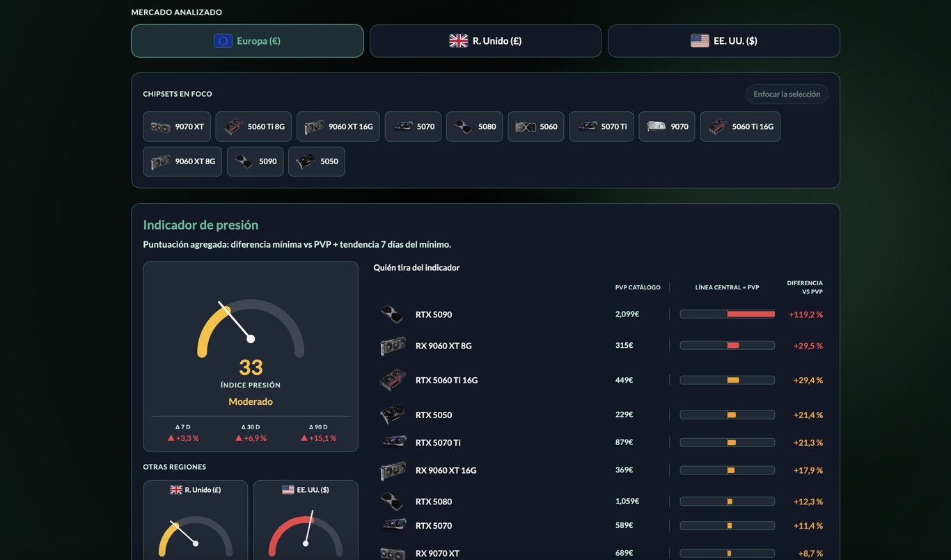Click the RX 9070 XT row label
This screenshot has height=560, width=951.
click(437, 554)
